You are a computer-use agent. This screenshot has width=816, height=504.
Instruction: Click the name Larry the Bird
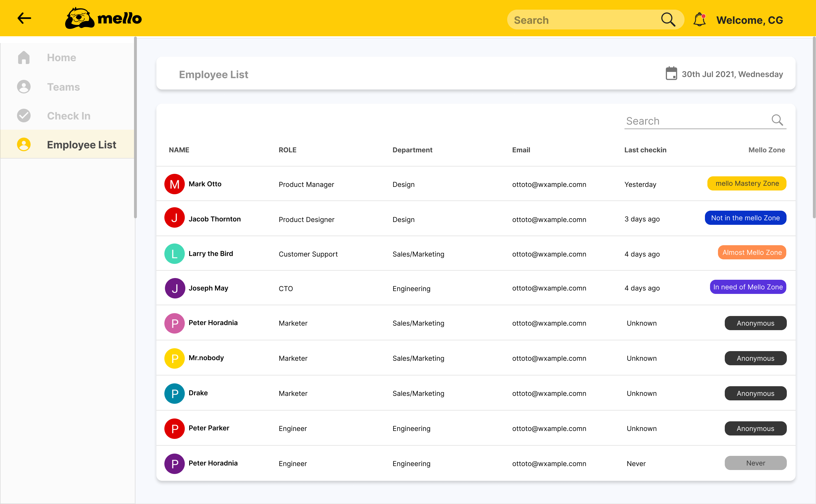pyautogui.click(x=211, y=254)
